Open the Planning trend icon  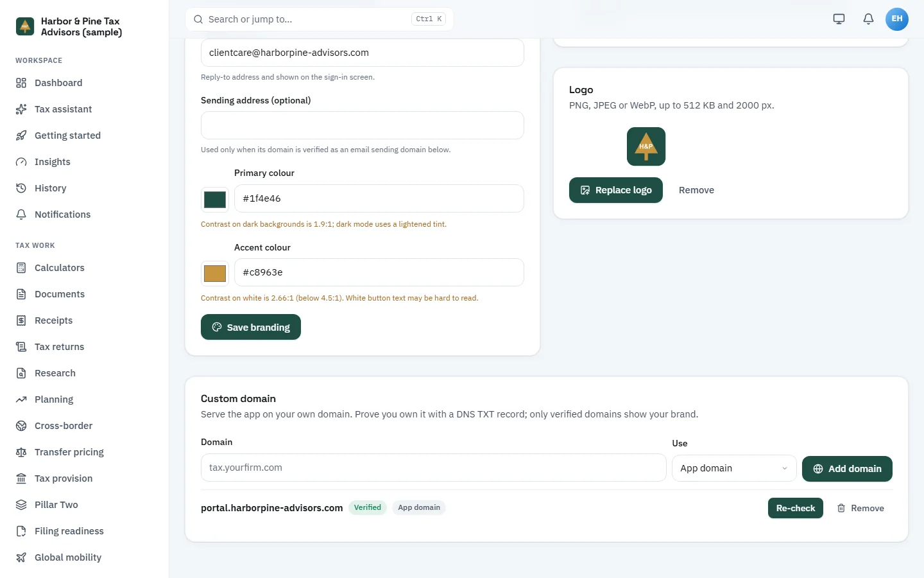coord(21,399)
